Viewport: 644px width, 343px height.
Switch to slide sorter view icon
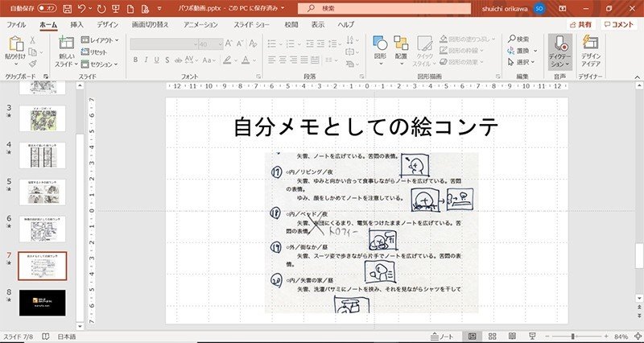[x=493, y=337]
